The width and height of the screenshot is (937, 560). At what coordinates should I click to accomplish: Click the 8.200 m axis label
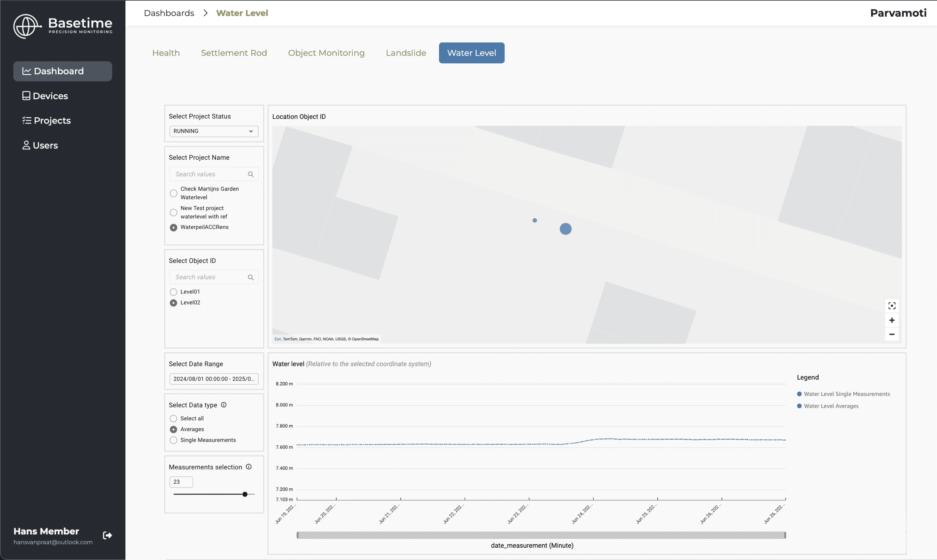(x=284, y=384)
